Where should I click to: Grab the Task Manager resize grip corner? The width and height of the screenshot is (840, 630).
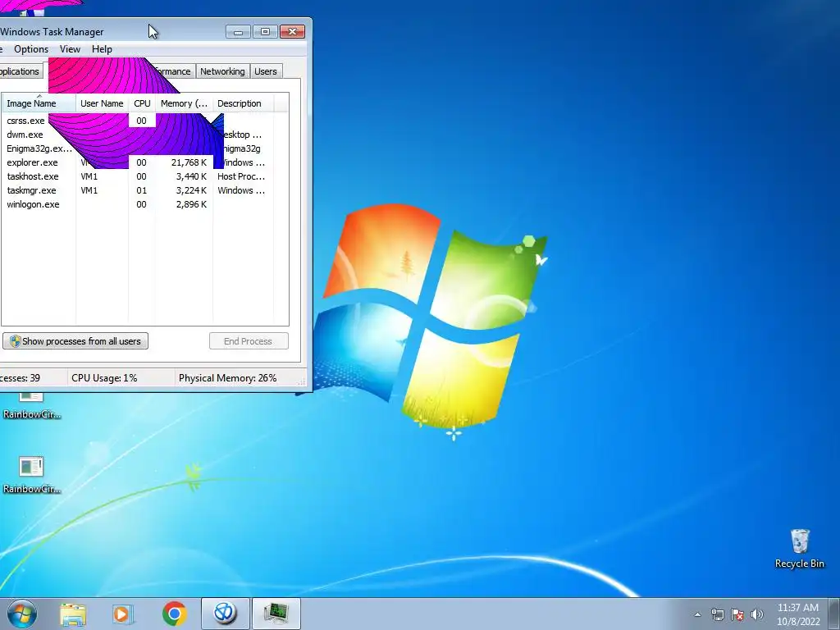coord(301,381)
